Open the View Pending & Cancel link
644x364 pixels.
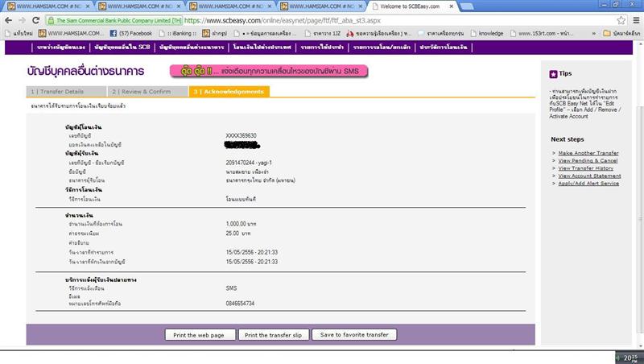coord(588,160)
